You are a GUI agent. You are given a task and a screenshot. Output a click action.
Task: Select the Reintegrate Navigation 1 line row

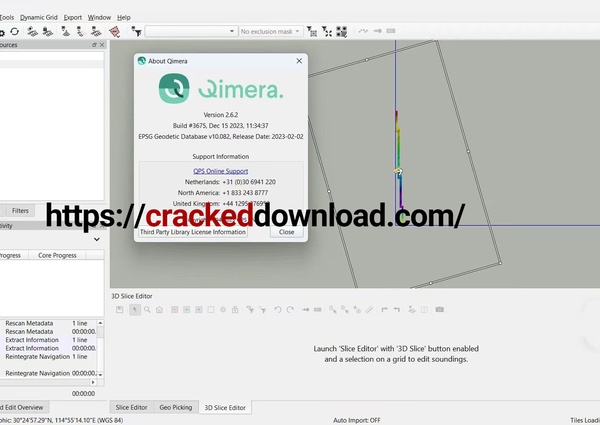[48, 357]
